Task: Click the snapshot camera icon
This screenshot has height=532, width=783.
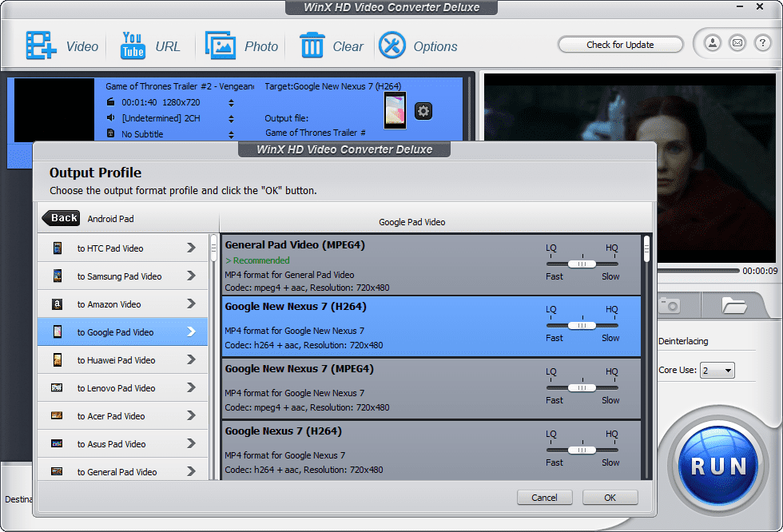Action: (x=670, y=305)
